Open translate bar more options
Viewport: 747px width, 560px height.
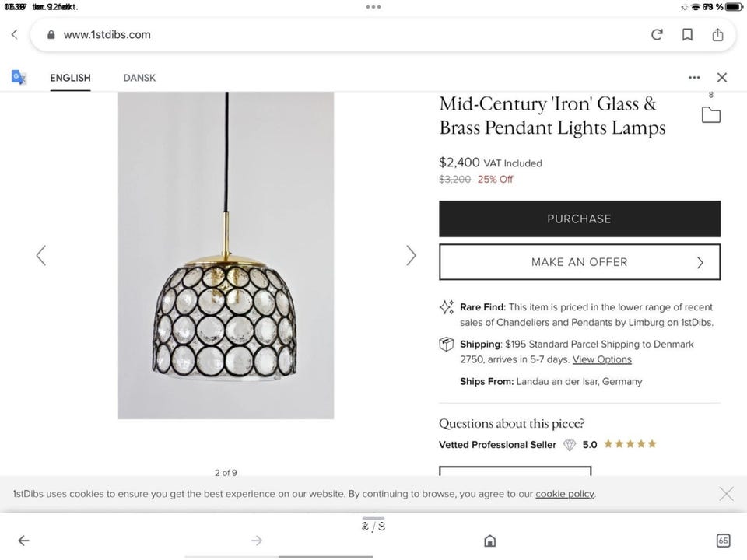coord(694,77)
